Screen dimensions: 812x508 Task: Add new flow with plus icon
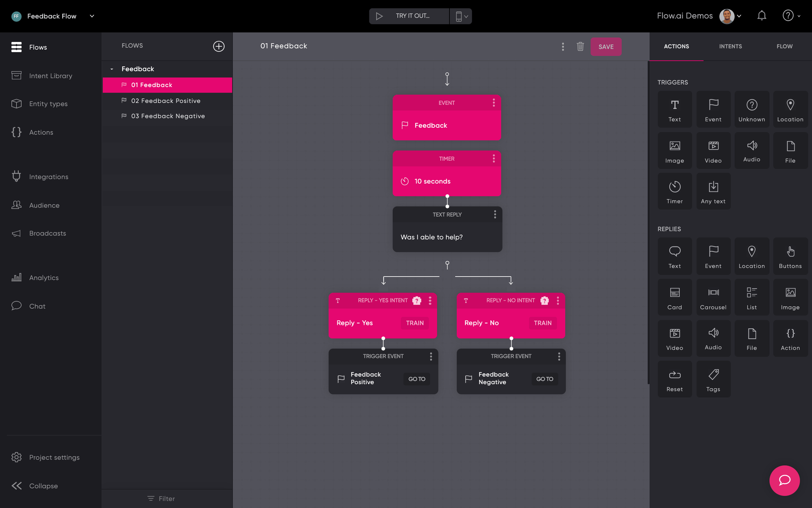(219, 46)
